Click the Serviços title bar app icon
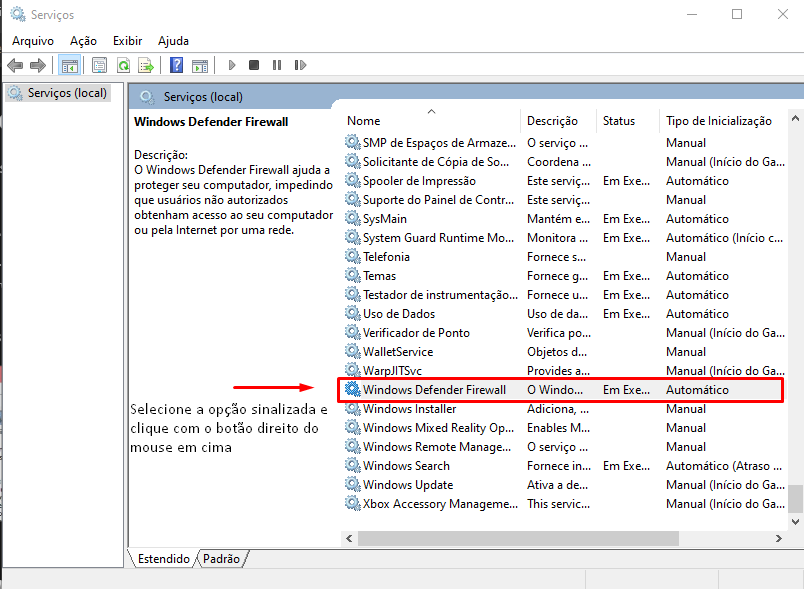This screenshot has height=589, width=804. (x=18, y=14)
